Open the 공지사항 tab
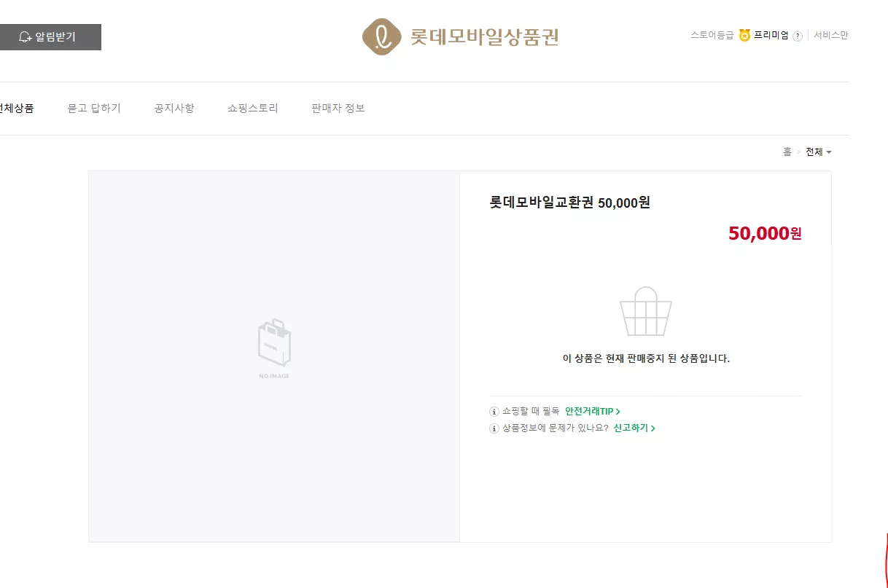The image size is (888, 588). (x=174, y=109)
